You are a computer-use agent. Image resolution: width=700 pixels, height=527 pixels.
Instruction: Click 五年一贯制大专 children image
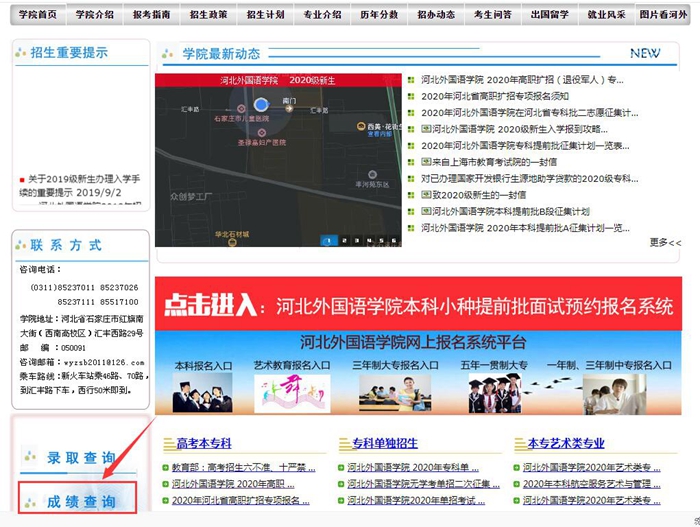pos(495,393)
